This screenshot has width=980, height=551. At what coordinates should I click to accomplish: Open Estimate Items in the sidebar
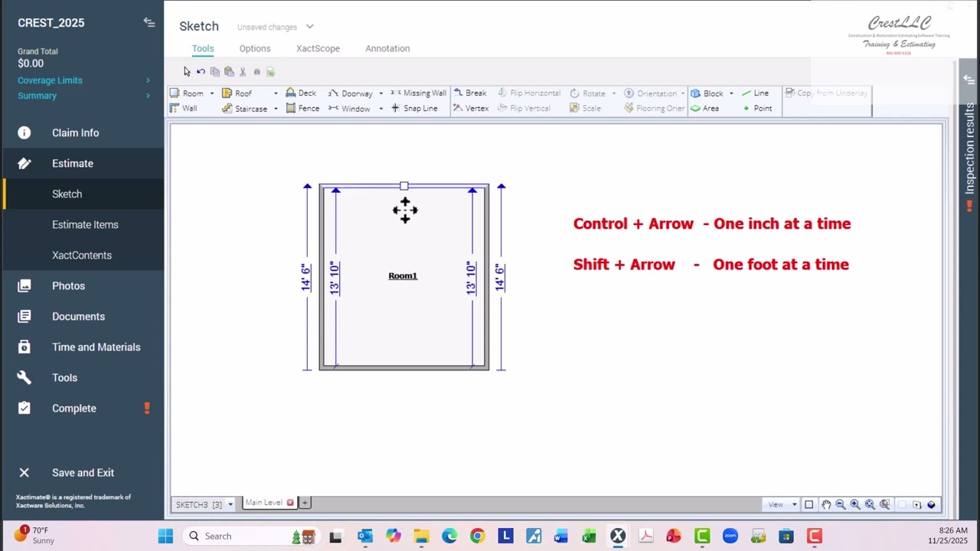click(83, 224)
